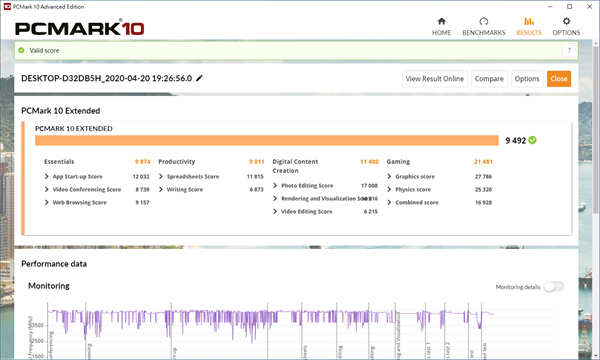Click the orange PCMark 10 Extended score bar

[267, 140]
